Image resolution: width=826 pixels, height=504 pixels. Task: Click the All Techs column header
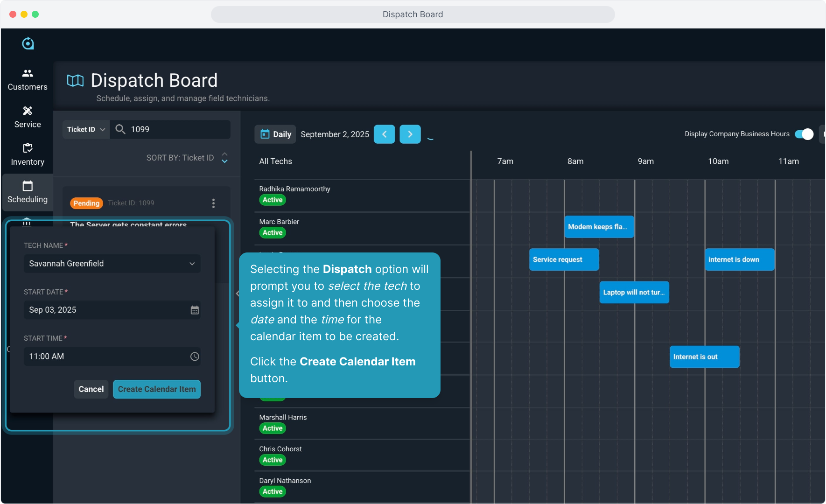tap(276, 161)
